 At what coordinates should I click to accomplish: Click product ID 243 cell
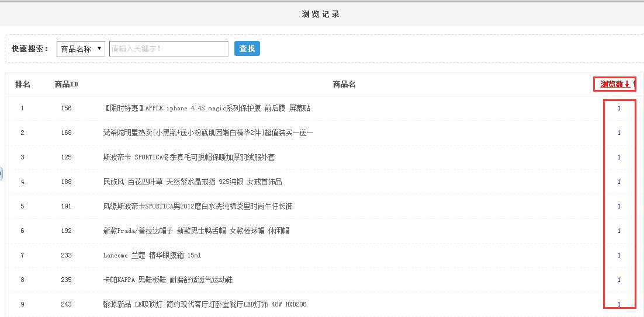(66, 304)
